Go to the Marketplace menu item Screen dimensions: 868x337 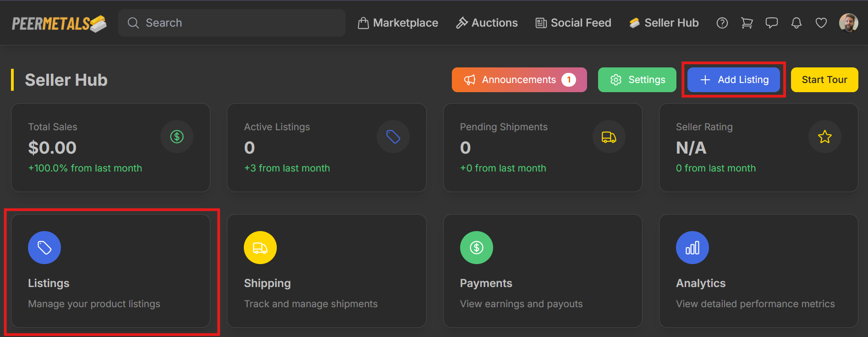[398, 23]
